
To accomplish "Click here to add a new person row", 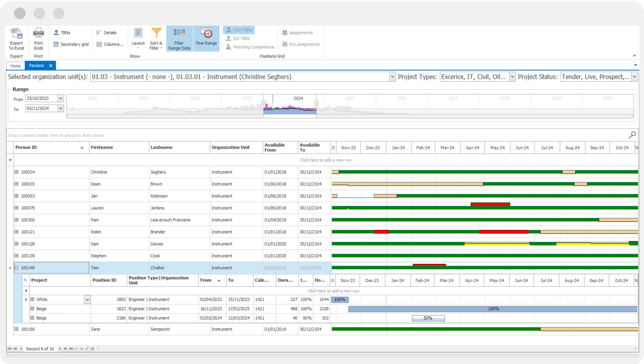I will pos(326,160).
